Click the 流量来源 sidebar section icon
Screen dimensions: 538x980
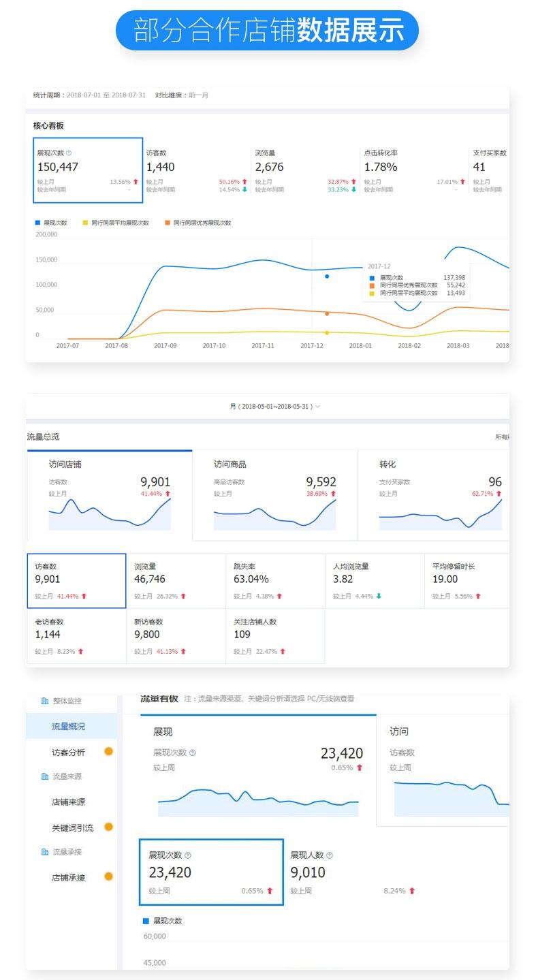click(45, 776)
